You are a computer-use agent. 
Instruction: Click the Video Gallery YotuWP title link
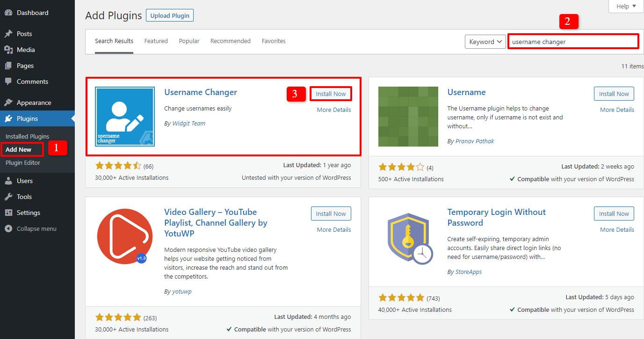click(x=216, y=222)
